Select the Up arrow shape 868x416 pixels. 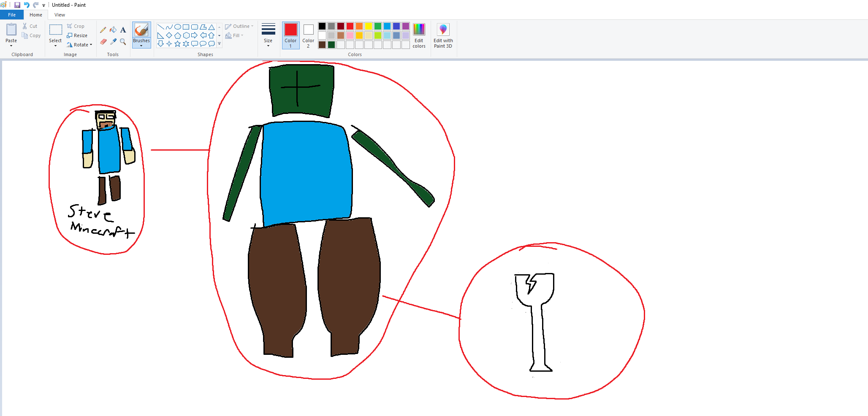point(212,35)
